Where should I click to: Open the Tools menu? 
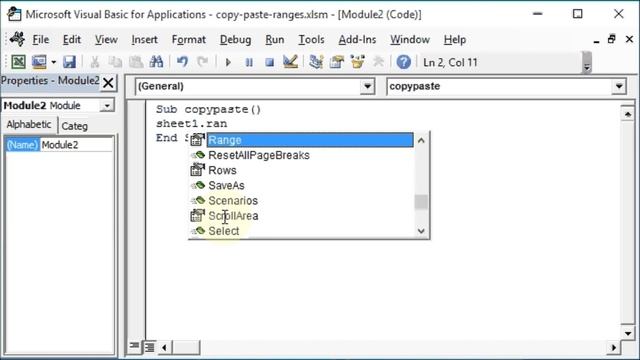click(x=311, y=40)
